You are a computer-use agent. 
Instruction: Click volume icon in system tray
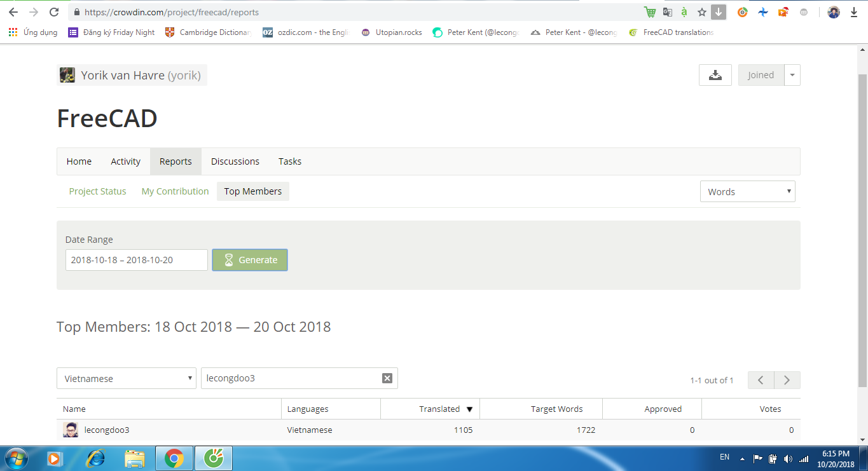pyautogui.click(x=789, y=458)
